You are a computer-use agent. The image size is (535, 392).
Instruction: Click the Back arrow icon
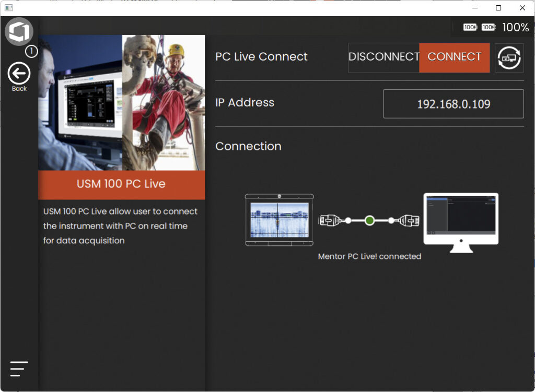tap(19, 73)
